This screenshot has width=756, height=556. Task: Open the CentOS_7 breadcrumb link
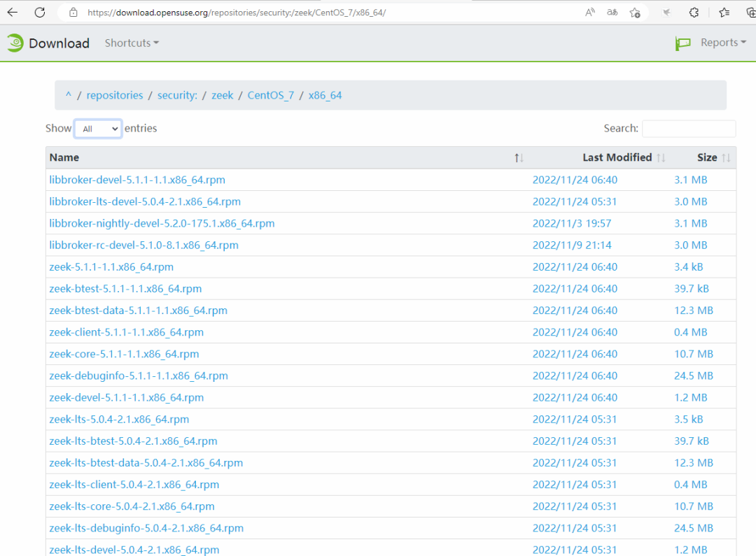pyautogui.click(x=270, y=95)
